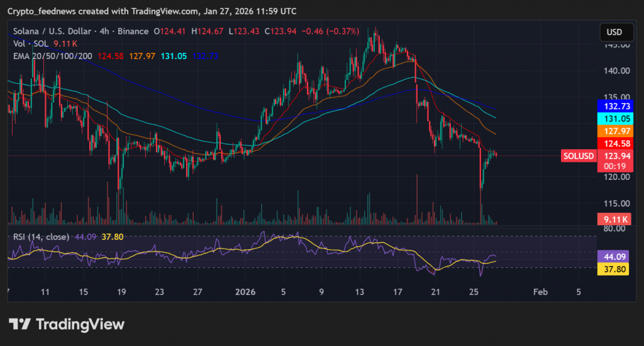Viewport: 644px width, 346px height.
Task: Select the EMA 20/50/100/200 indicator legend
Action: click(53, 56)
